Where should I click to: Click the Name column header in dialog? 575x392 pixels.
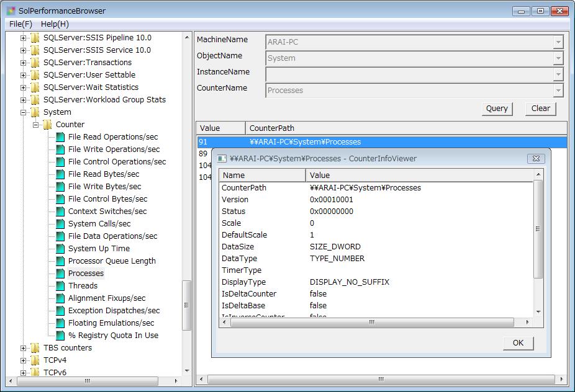tap(262, 176)
